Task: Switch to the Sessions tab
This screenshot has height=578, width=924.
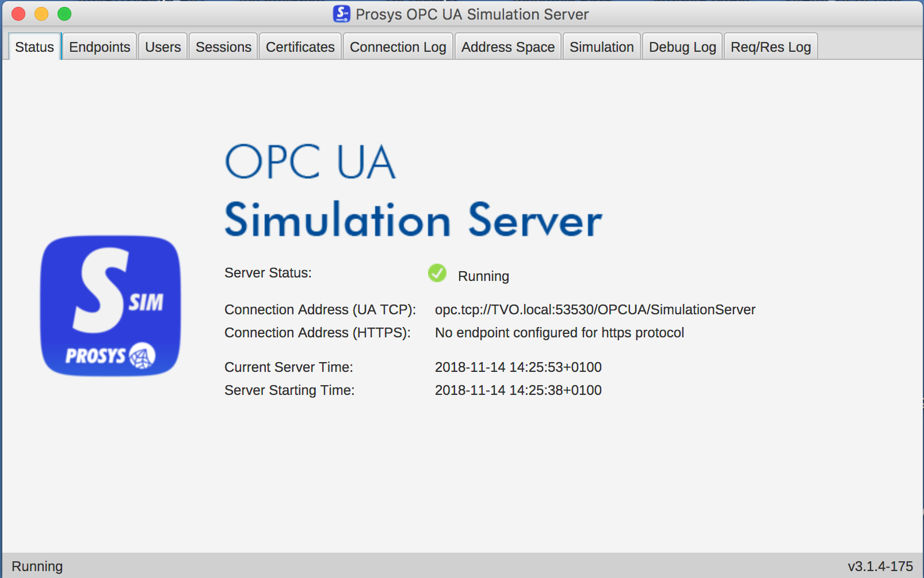Action: 223,47
